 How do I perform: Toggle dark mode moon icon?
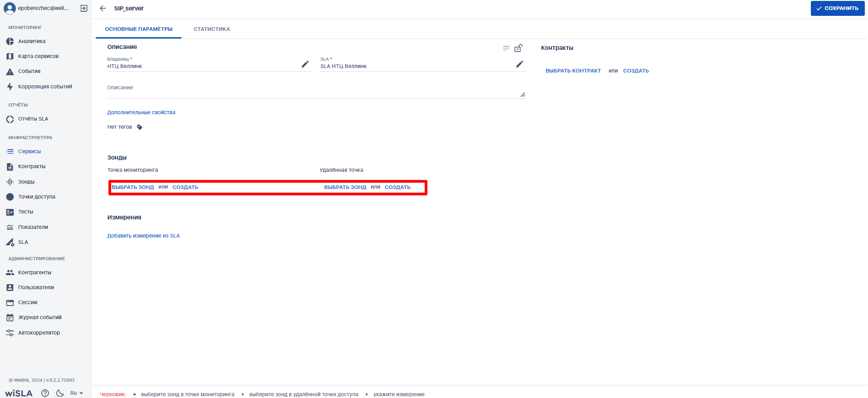[60, 393]
